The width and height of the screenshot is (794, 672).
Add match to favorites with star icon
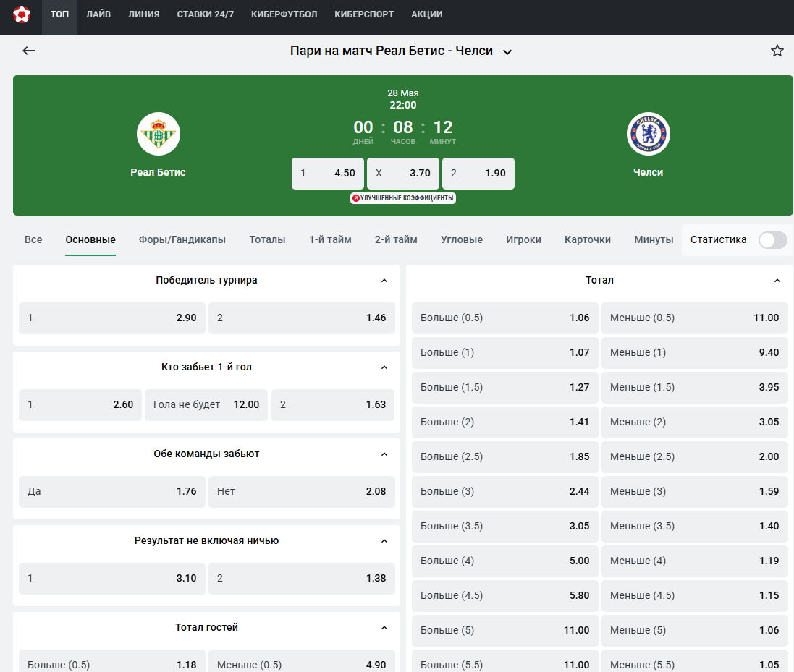tap(777, 51)
